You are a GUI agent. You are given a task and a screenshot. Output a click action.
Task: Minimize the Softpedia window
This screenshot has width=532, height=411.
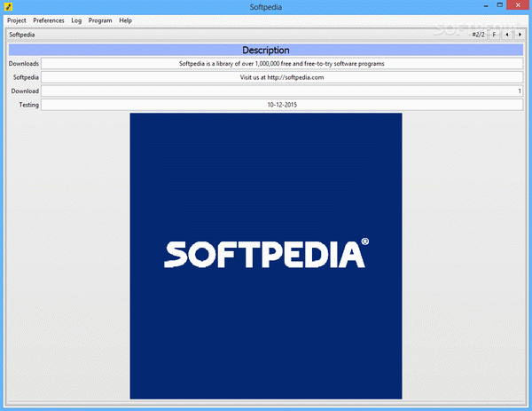pos(486,6)
